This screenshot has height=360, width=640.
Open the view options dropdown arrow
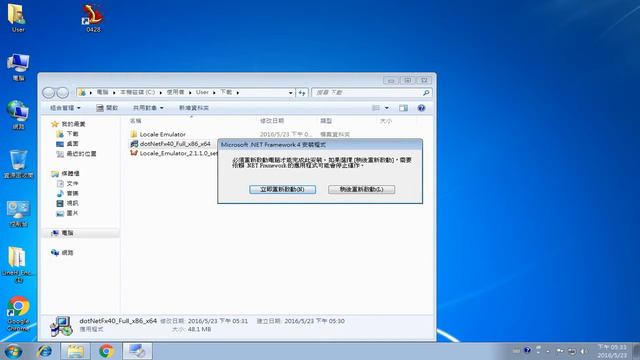click(x=387, y=108)
